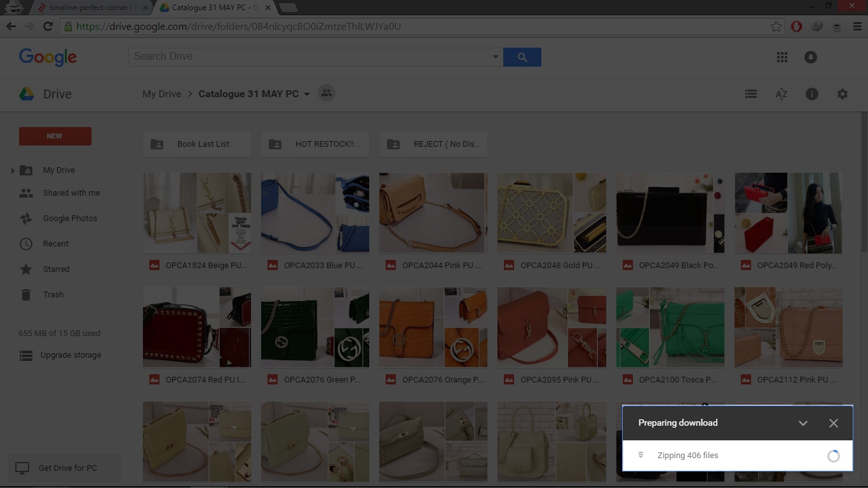This screenshot has width=868, height=488.
Task: Click the shared people icon beside folder name
Action: [327, 93]
